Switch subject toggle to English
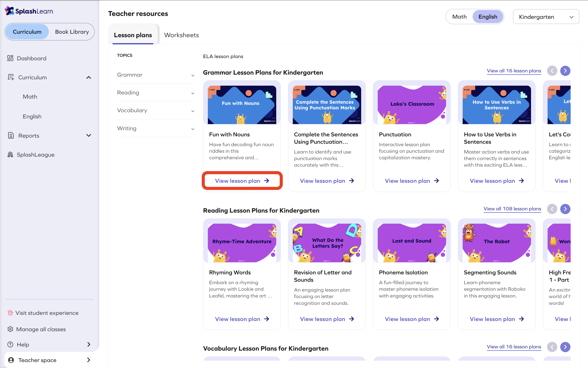This screenshot has height=368, width=588. (x=488, y=17)
